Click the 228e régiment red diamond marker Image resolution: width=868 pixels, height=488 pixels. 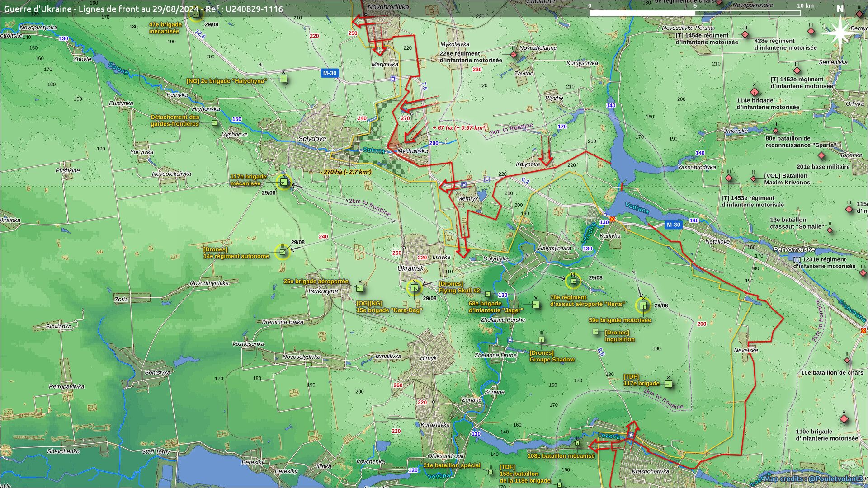[x=514, y=55]
